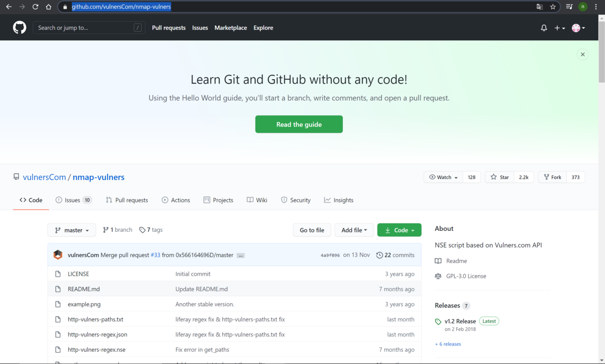This screenshot has width=605, height=364.
Task: Open Issues in top navigation
Action: click(x=200, y=28)
